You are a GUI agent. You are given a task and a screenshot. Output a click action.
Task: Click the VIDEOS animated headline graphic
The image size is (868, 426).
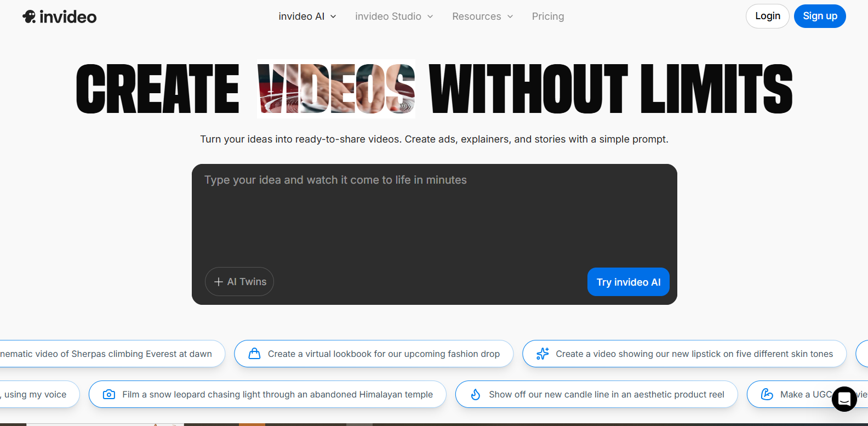[x=336, y=88]
